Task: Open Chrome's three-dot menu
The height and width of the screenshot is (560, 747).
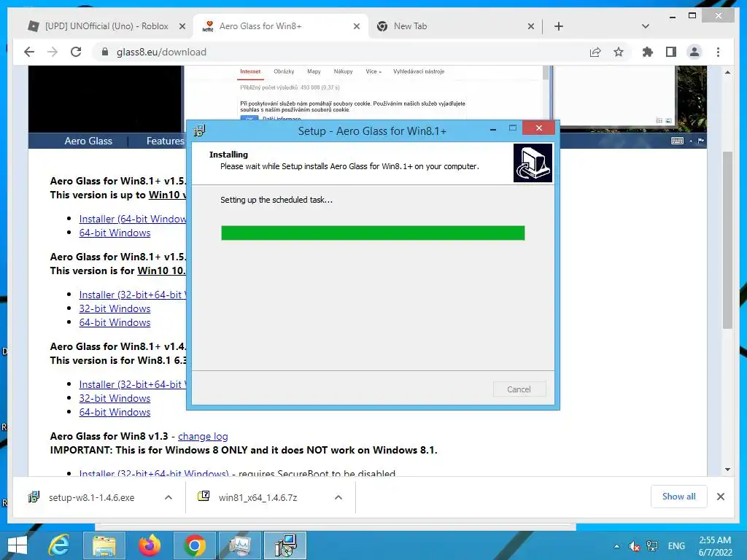Action: click(718, 52)
